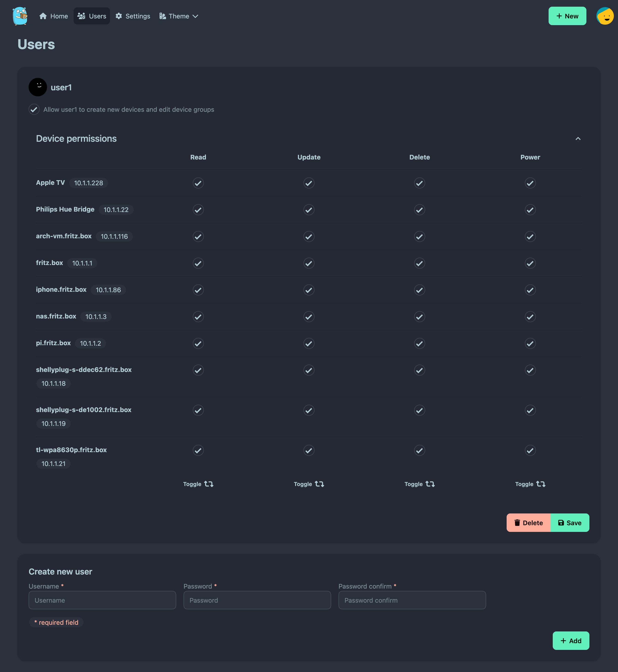The height and width of the screenshot is (672, 618).
Task: Collapse the Device permissions section
Action: coord(578,139)
